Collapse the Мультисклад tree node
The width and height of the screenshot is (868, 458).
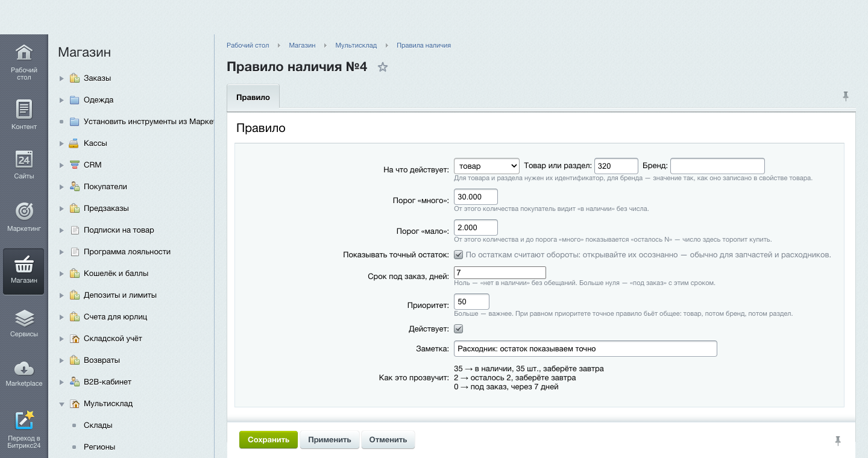pos(61,404)
